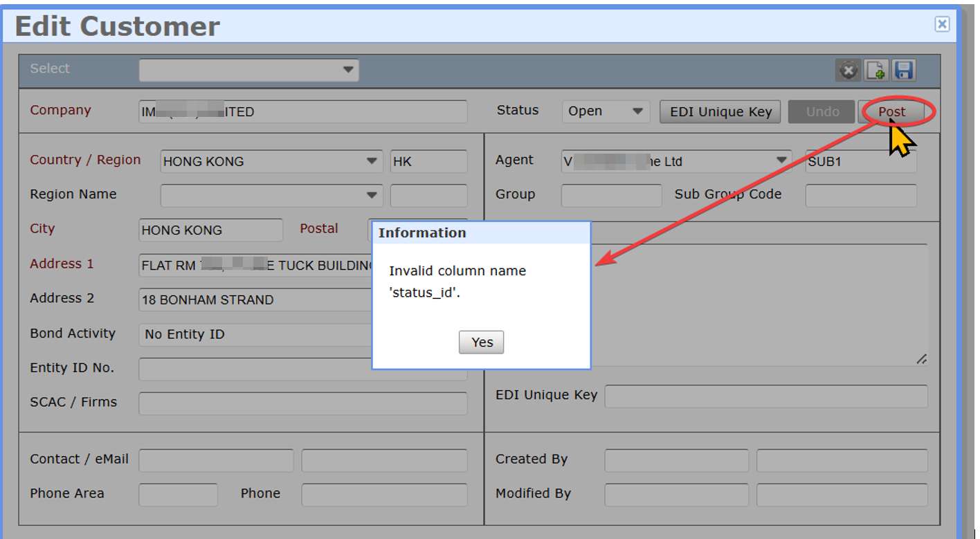Click the grey circular cancel X icon
Image resolution: width=980 pixels, height=539 pixels.
point(849,70)
